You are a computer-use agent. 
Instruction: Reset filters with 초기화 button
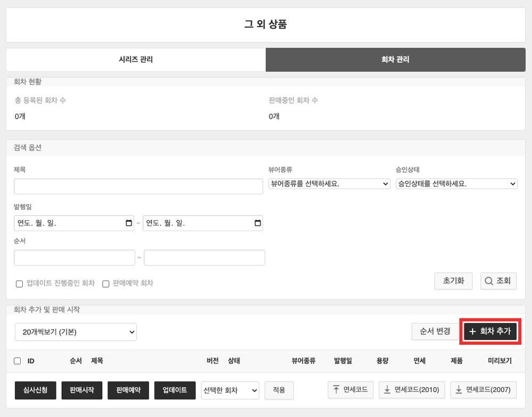(453, 281)
